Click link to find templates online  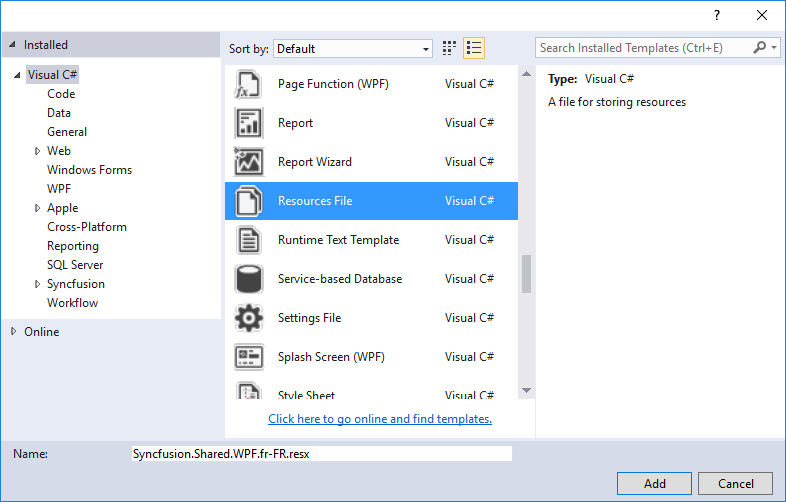(380, 419)
